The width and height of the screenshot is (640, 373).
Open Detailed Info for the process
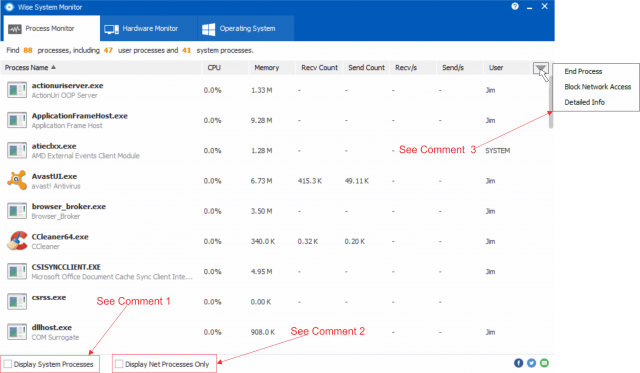584,102
